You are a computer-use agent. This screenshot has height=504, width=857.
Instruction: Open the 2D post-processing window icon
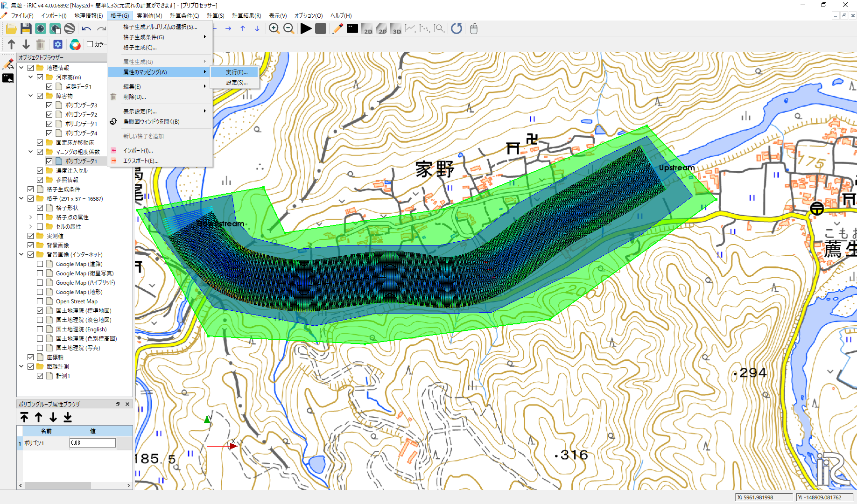click(x=367, y=29)
